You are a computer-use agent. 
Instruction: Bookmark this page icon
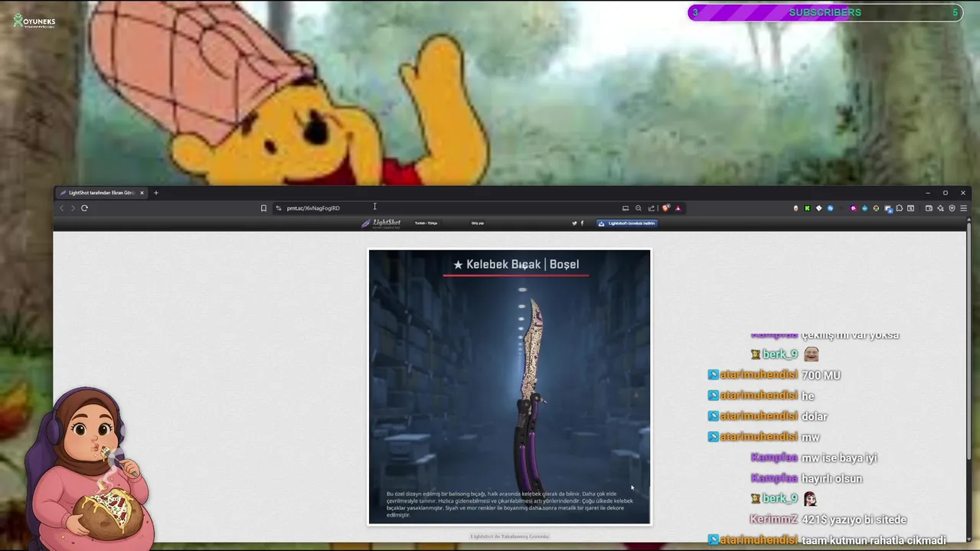click(x=263, y=208)
